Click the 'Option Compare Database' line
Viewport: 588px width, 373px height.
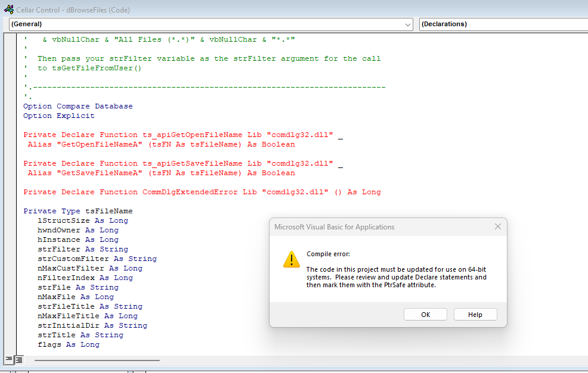78,106
